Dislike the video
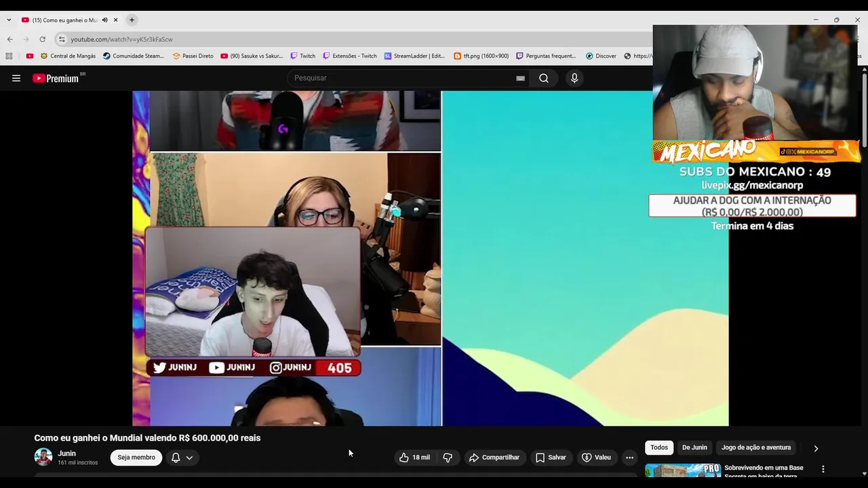 click(448, 457)
